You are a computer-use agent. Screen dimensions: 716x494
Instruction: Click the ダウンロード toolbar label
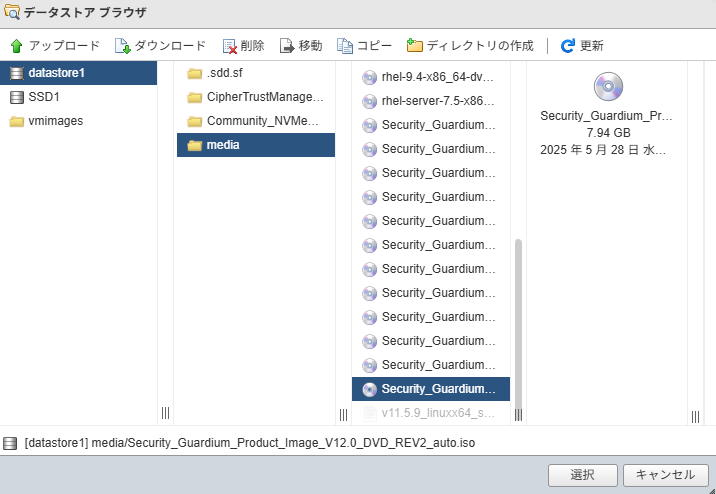click(x=170, y=46)
